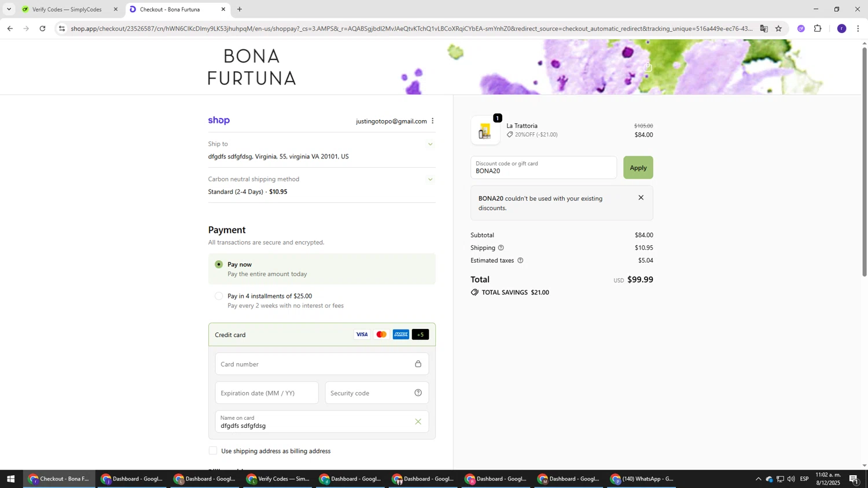The height and width of the screenshot is (488, 868).
Task: Click the browser address bar URL
Action: coord(411,28)
